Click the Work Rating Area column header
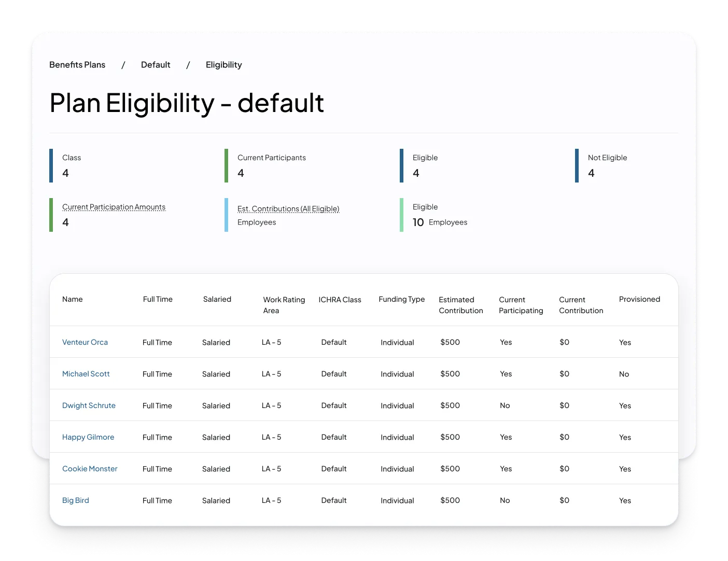This screenshot has width=728, height=561. click(x=284, y=305)
